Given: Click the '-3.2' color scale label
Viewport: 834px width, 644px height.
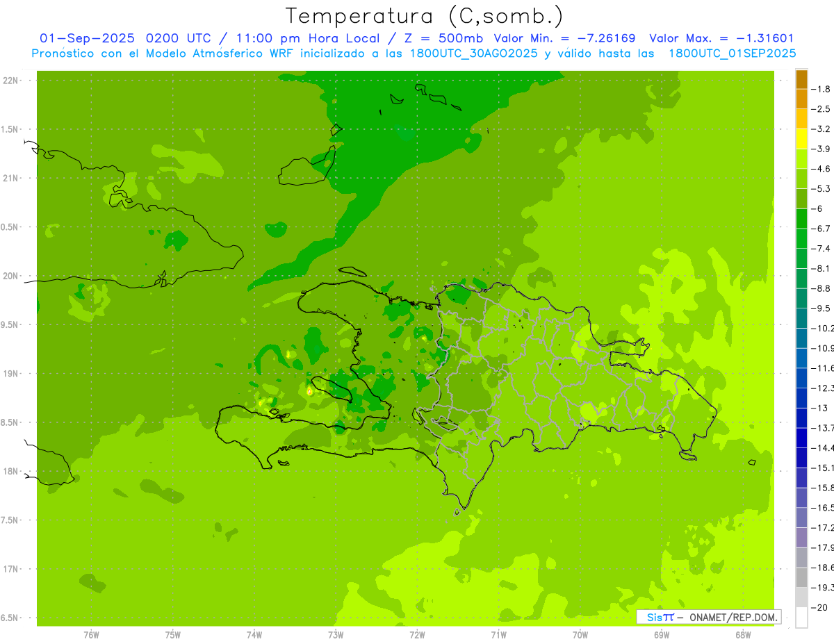Looking at the screenshot, I should pos(821,129).
